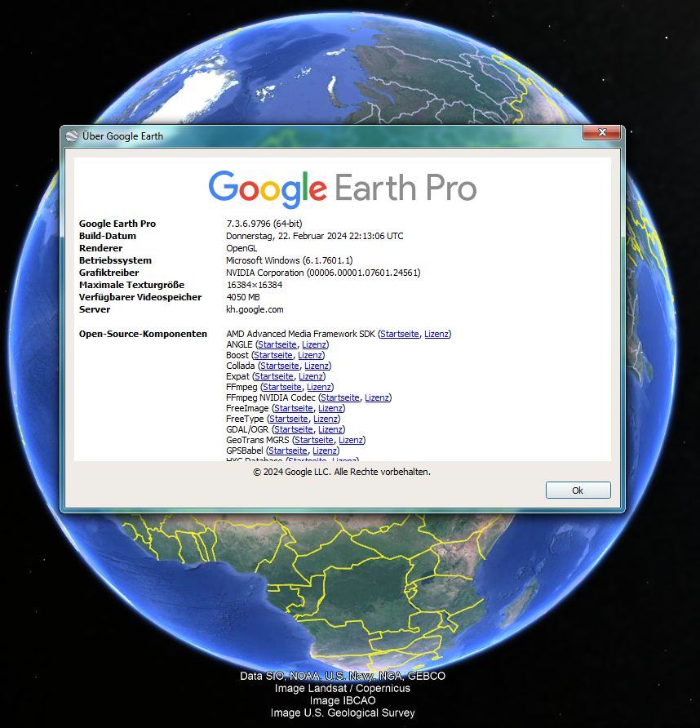Open the GPSBabel Startseite link
Viewport: 700px width, 728px height.
[x=288, y=451]
